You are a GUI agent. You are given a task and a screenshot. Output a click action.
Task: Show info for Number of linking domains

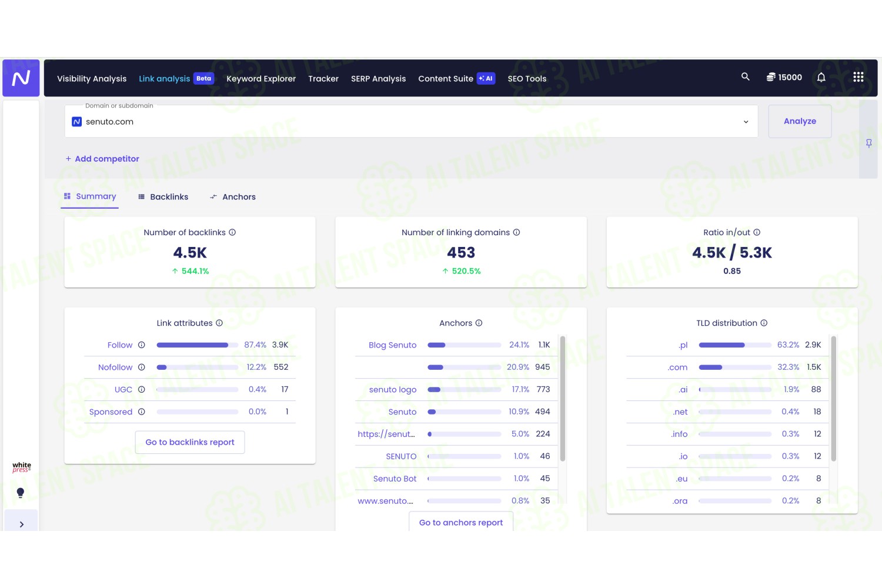[516, 232]
